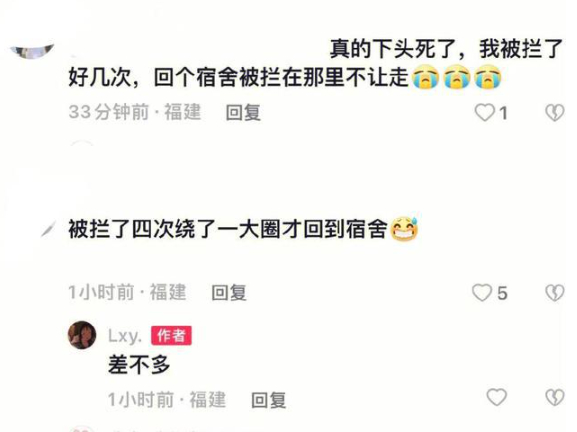Viewport: 577px width, 432px height.
Task: Tap the grinning sweat emoji
Action: (x=404, y=229)
